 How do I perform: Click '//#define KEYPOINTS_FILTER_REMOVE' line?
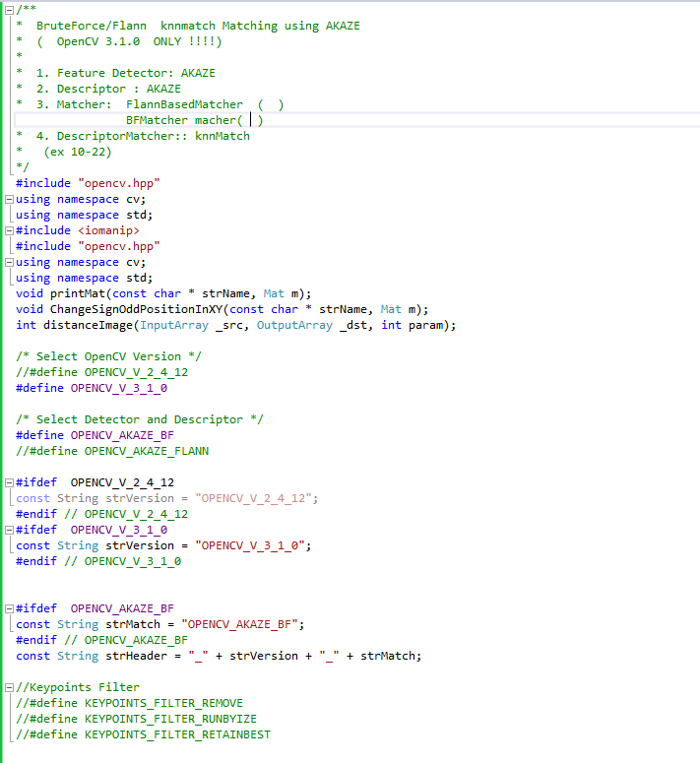click(x=129, y=703)
